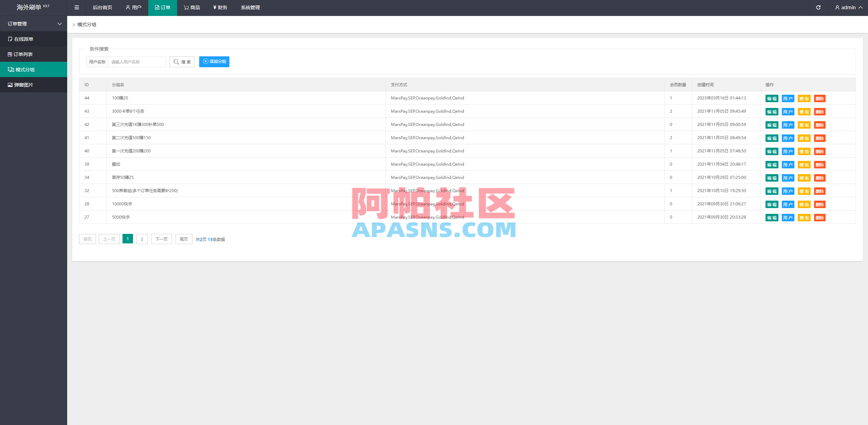Open the admin account dropdown
868x425 pixels.
(848, 7)
